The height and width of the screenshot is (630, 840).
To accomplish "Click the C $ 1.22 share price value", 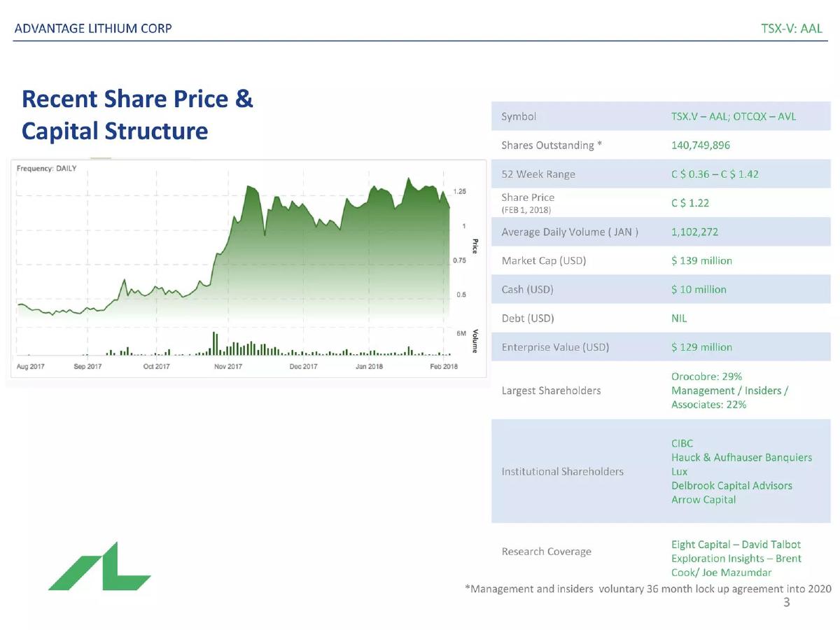I will pos(690,203).
